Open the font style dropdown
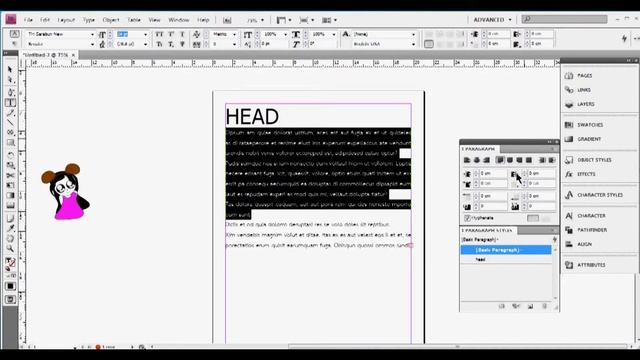640x360 pixels. click(92, 44)
